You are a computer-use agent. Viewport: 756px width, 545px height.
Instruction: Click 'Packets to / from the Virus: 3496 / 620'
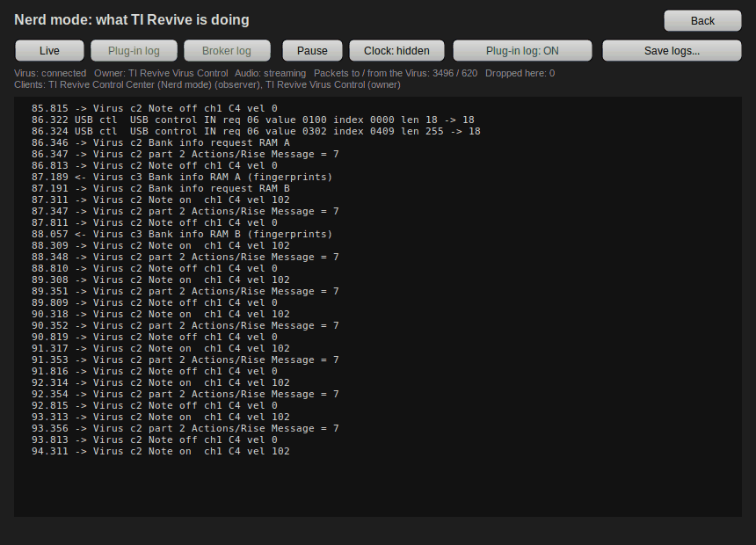pos(396,73)
